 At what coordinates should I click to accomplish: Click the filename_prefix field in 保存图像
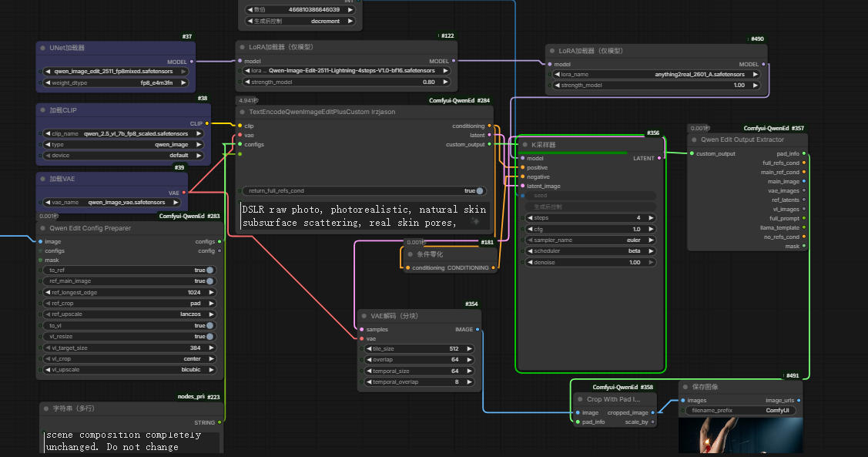[741, 411]
